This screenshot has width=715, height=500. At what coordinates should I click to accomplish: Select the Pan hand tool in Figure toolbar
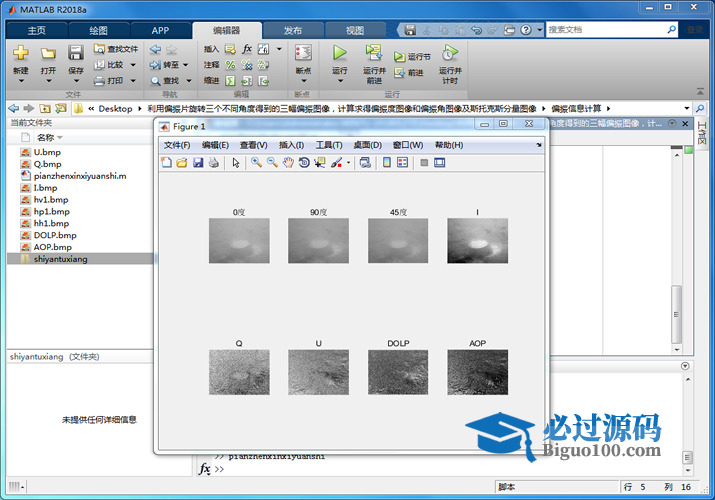point(288,163)
